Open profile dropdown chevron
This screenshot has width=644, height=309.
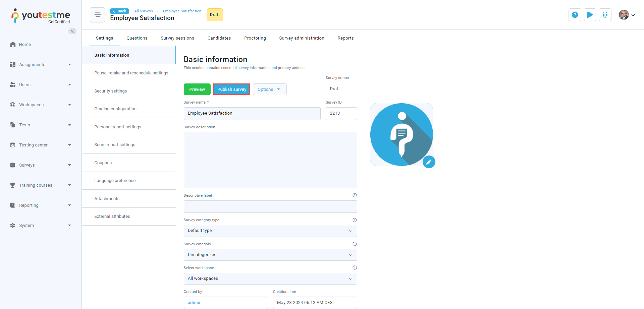coord(633,15)
